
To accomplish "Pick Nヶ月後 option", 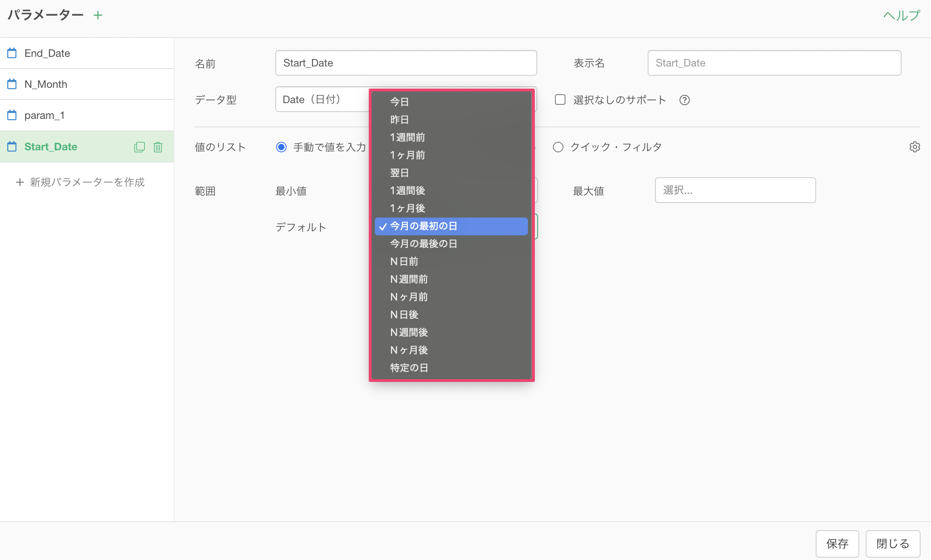I will 451,350.
